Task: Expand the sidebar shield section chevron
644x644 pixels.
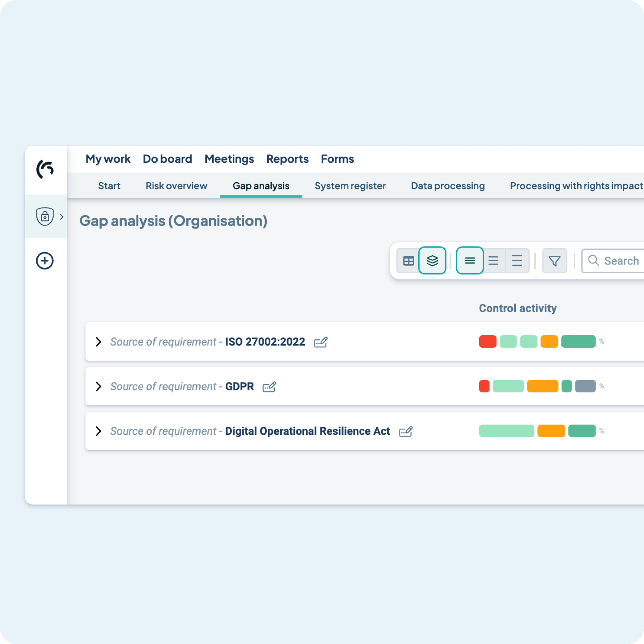Action: click(x=62, y=216)
